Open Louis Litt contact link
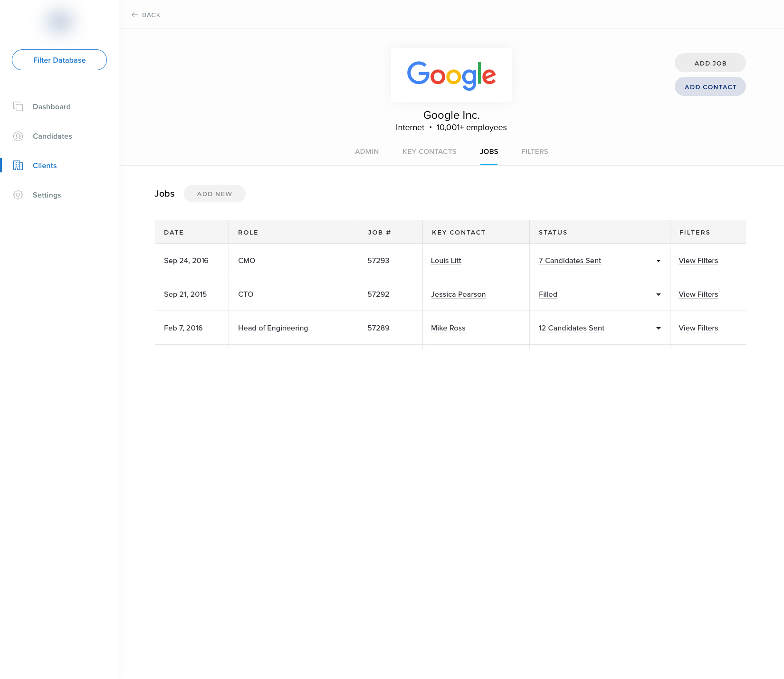Screen dimensions: 784x679 point(446,261)
